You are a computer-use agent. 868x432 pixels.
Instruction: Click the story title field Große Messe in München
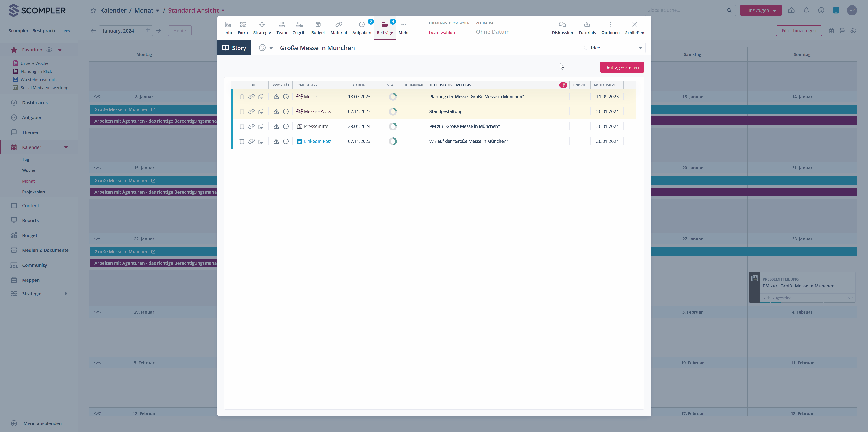(317, 48)
